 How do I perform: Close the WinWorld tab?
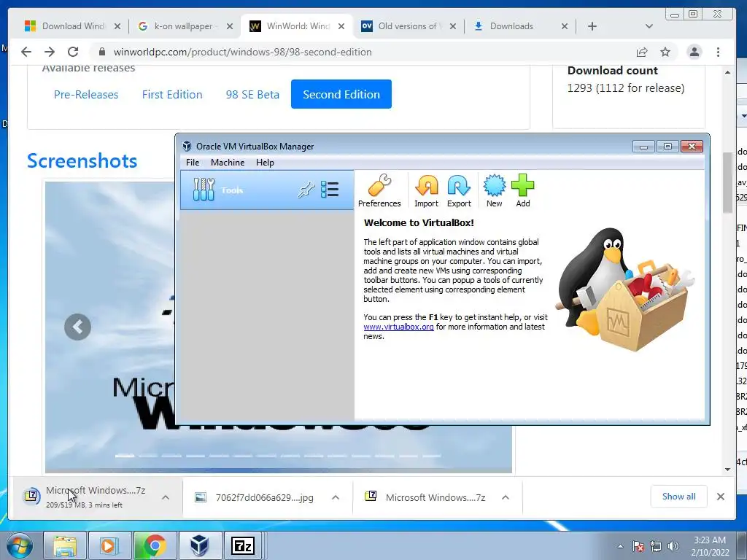pyautogui.click(x=341, y=26)
